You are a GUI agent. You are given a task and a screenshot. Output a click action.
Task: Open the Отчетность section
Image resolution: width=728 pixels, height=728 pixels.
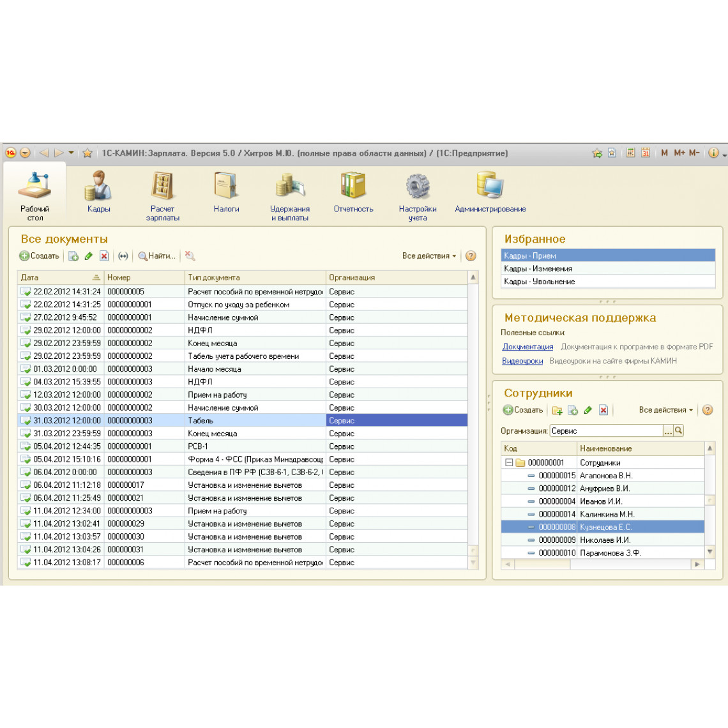tap(353, 192)
